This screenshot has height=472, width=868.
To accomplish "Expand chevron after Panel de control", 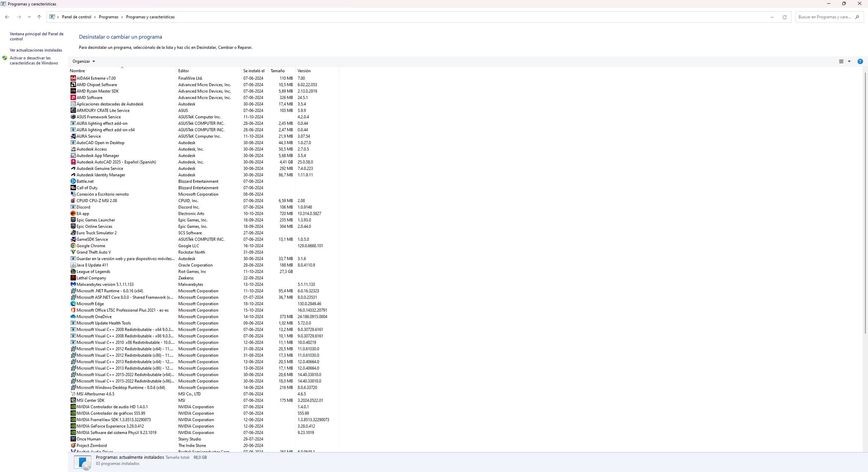I will tap(95, 17).
